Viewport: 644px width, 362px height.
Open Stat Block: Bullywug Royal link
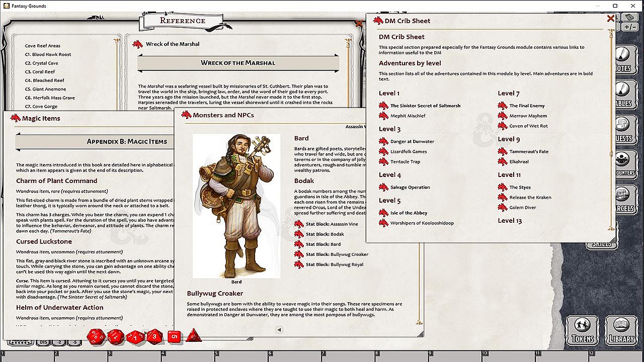point(335,264)
